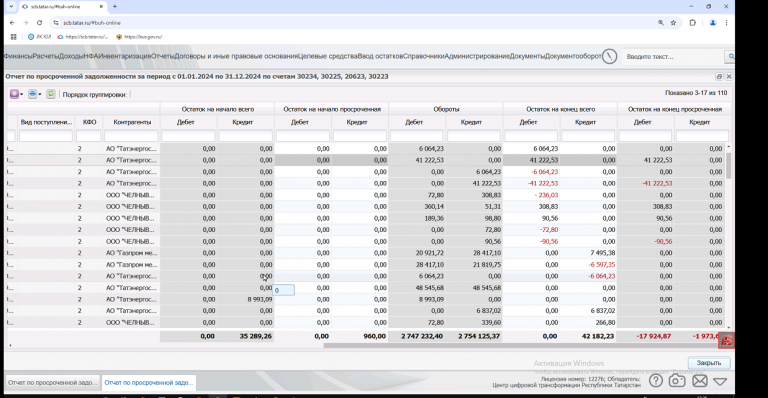Image resolution: width=768 pixels, height=398 pixels.
Task: Click the clock icon next to the menu bar
Action: pyautogui.click(x=609, y=56)
